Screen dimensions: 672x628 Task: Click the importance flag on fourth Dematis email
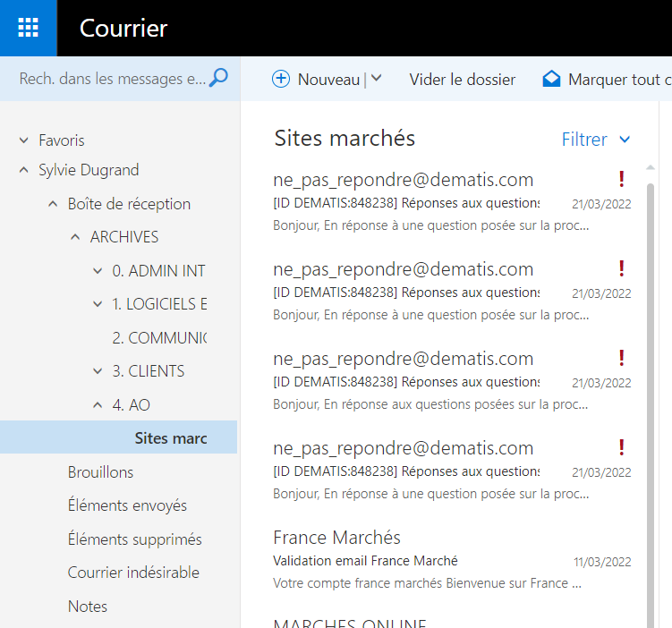point(622,447)
